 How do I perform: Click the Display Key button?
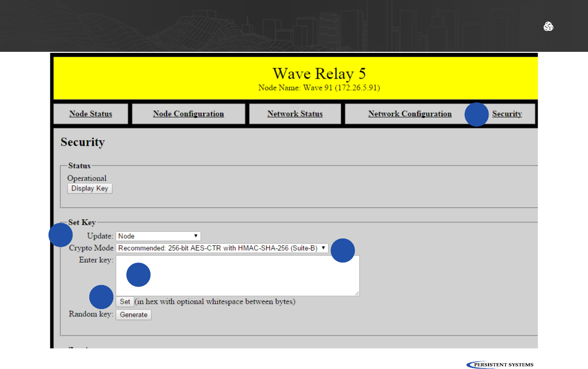point(90,189)
